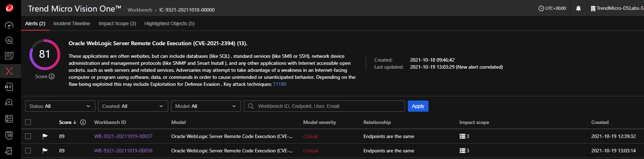The image size is (644, 159).
Task: Click created time 2021-10-19 12:39:32
Action: (x=614, y=136)
